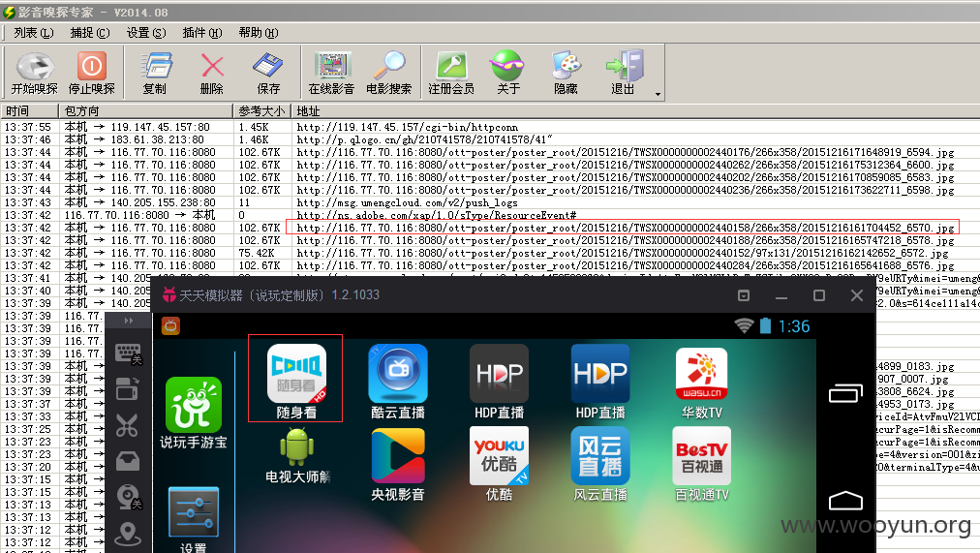Open 捕捉(C) menu
The height and width of the screenshot is (553, 980).
pyautogui.click(x=90, y=33)
